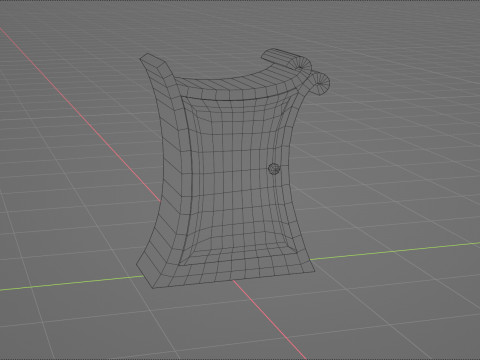The image size is (480, 360).
Task: Select the small round knob sphere on the mesh
Action: tap(274, 169)
